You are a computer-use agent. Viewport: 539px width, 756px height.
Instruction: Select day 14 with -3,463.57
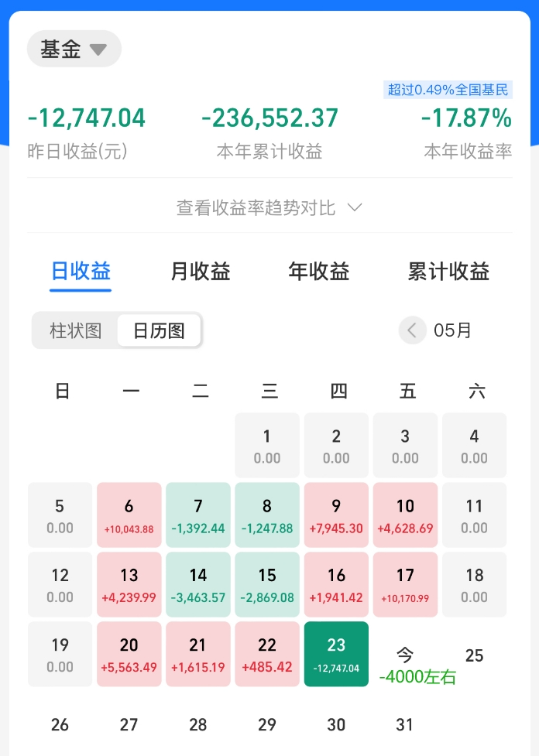coord(197,584)
